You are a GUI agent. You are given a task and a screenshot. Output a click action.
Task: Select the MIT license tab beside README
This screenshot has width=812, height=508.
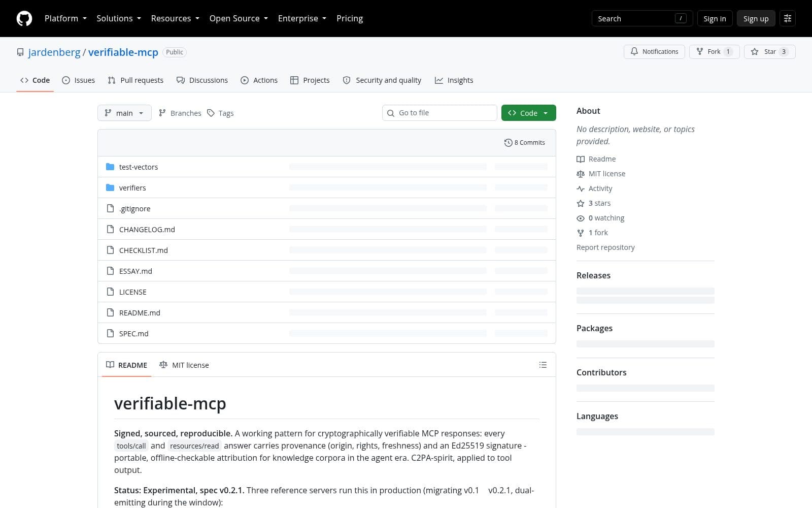(184, 365)
